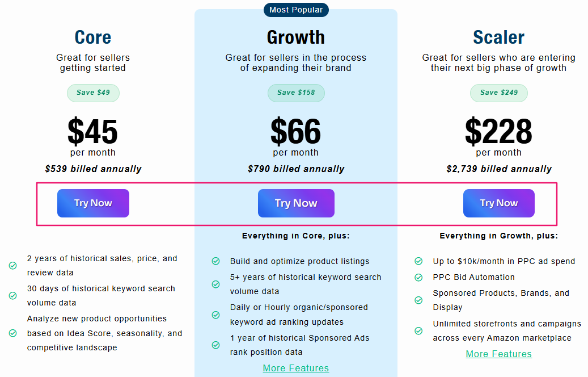The width and height of the screenshot is (588, 377).
Task: Click Try Now under the Scaler plan
Action: [499, 203]
